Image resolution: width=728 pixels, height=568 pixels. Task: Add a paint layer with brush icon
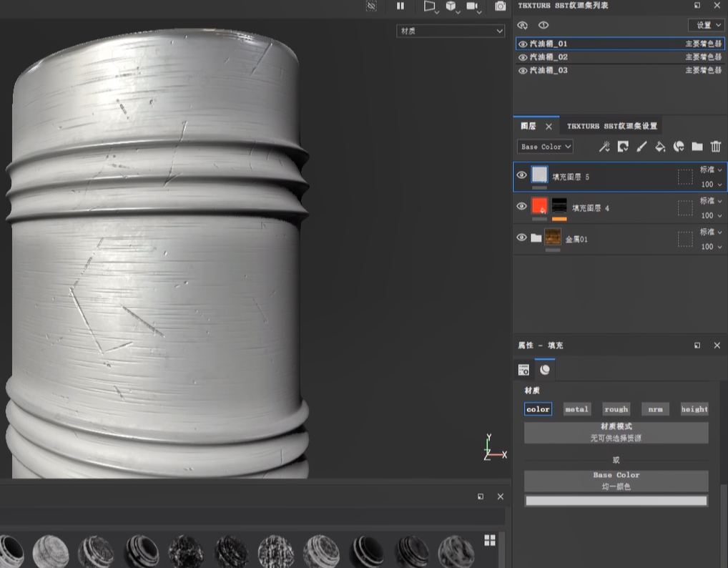pyautogui.click(x=641, y=147)
